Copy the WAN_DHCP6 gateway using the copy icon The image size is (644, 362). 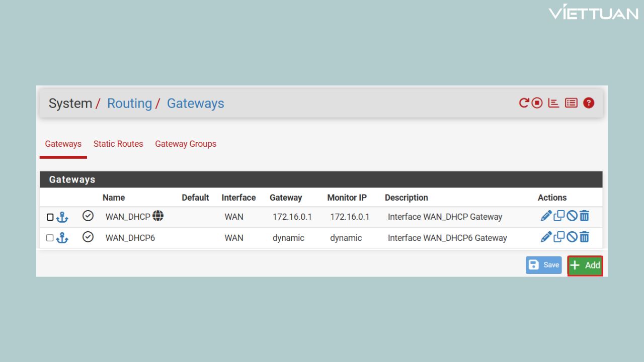coord(558,236)
